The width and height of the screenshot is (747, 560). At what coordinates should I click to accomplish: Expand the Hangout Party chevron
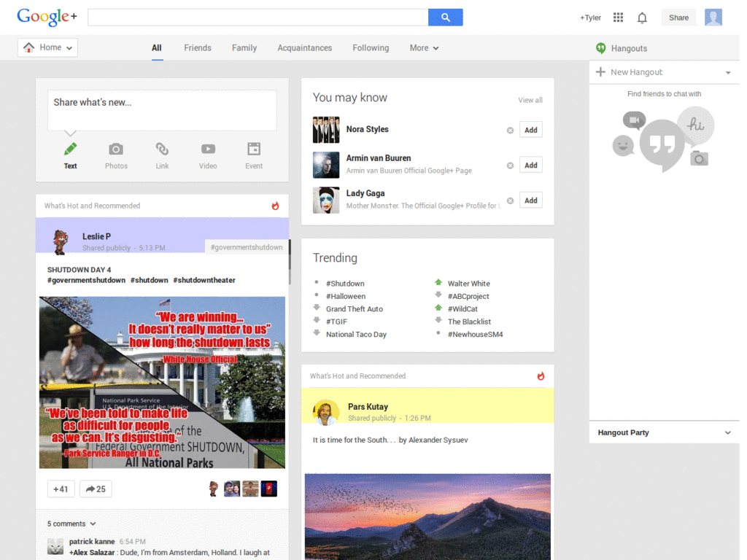[x=727, y=433]
